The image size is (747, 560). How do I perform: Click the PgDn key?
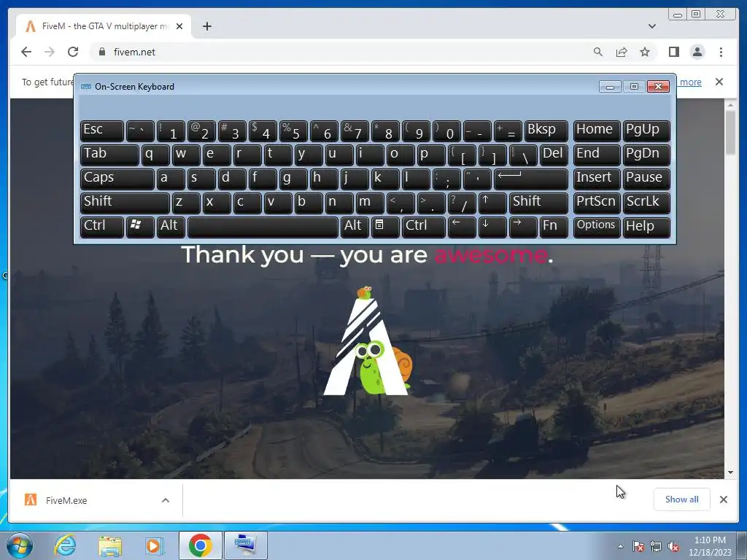(646, 155)
